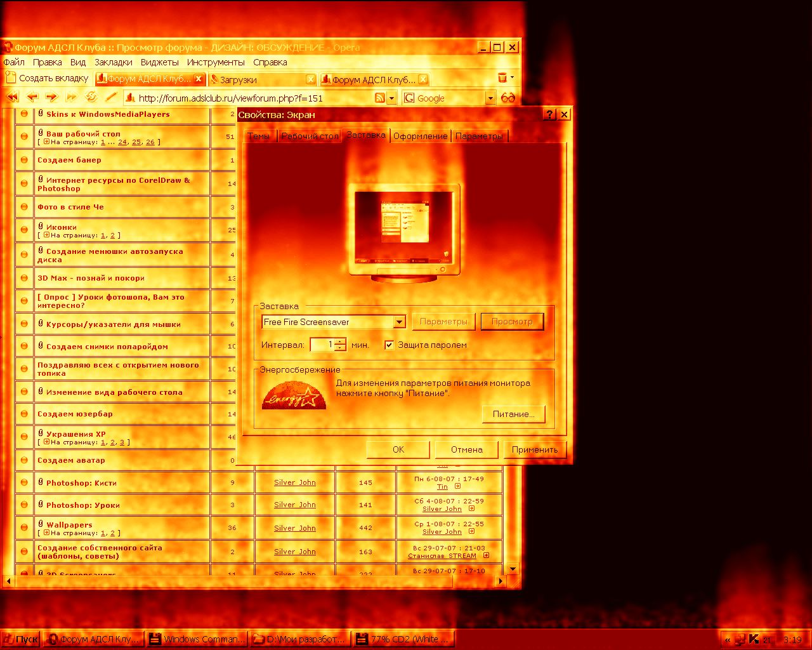Increase the Интервал minutes spinner
Viewport: 812px width, 650px height.
[341, 342]
